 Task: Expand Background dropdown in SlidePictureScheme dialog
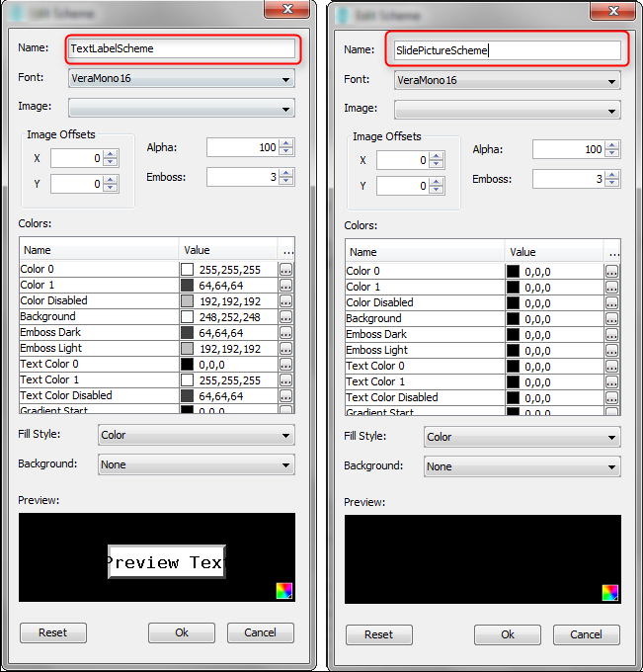tap(522, 466)
